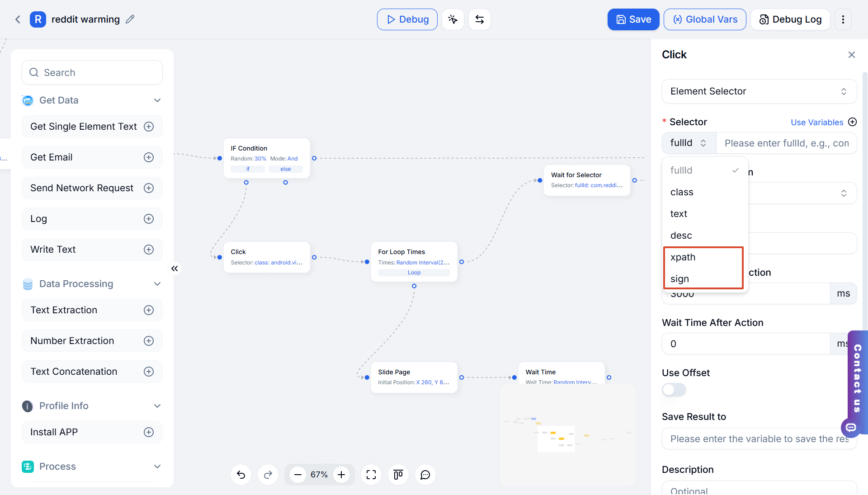868x495 pixels.
Task: Collapse the Data Processing section
Action: pyautogui.click(x=157, y=284)
